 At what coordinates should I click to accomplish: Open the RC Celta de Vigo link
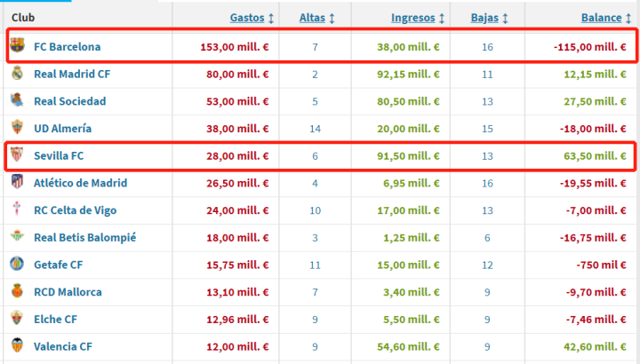[x=75, y=210]
